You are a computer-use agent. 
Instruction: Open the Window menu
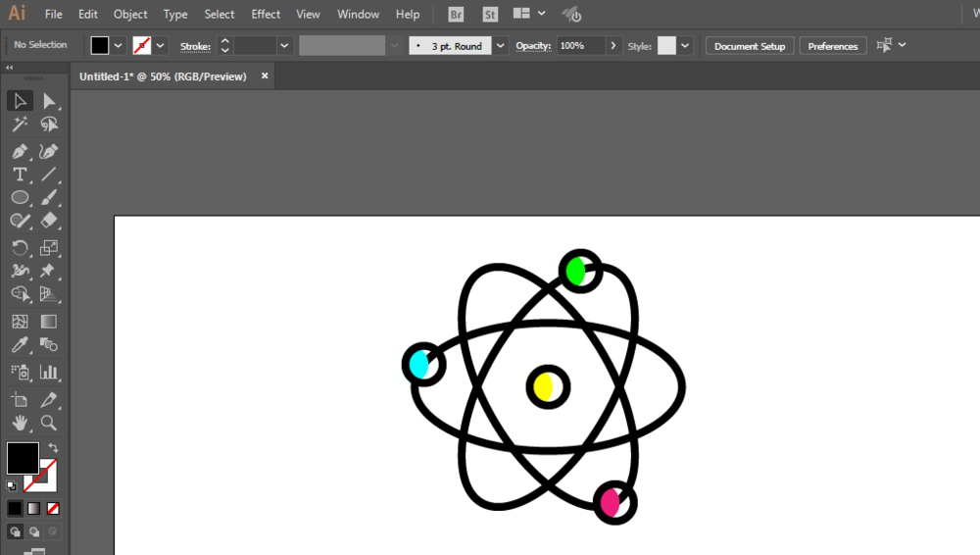[358, 15]
